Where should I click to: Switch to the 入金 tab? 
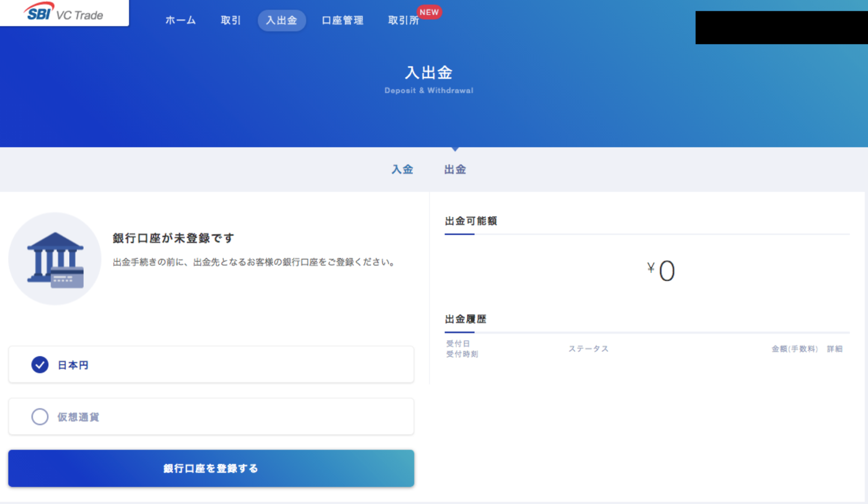click(402, 169)
